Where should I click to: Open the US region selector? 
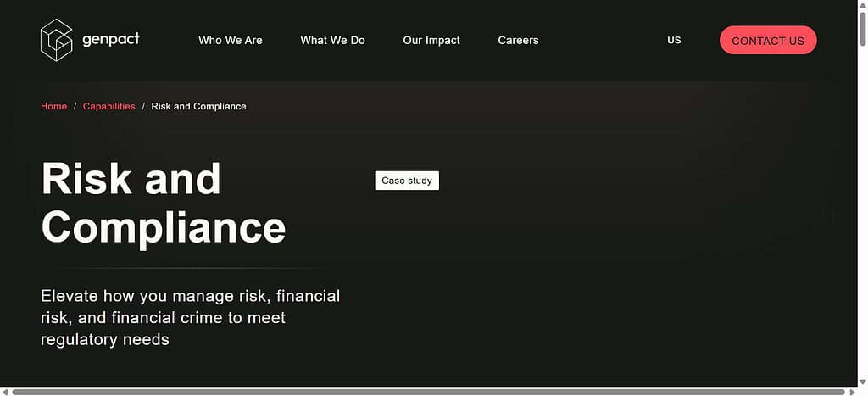[x=674, y=41]
